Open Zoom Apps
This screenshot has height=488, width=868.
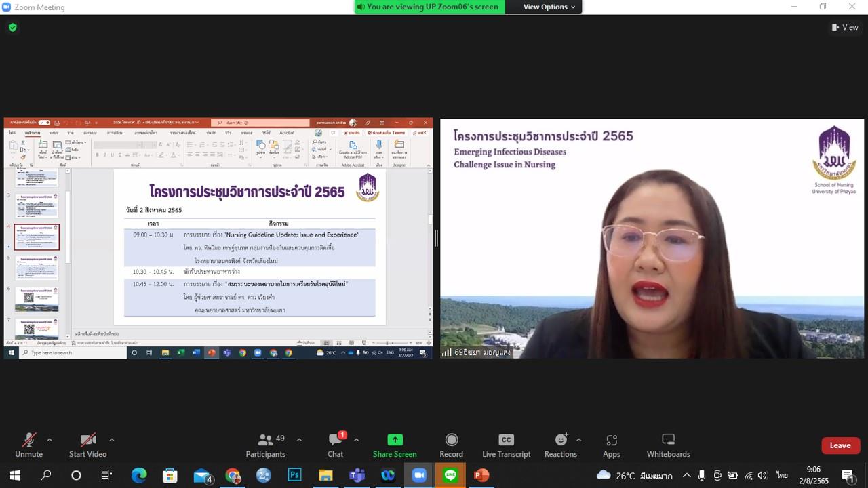[x=612, y=445]
